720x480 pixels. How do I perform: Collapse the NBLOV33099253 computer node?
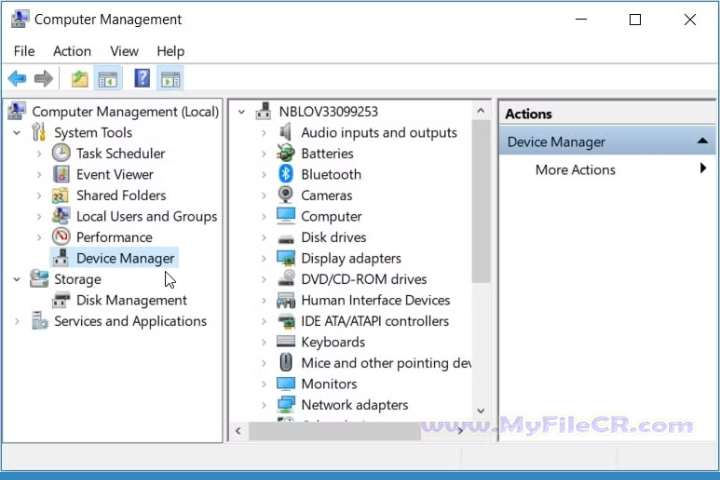tap(242, 112)
